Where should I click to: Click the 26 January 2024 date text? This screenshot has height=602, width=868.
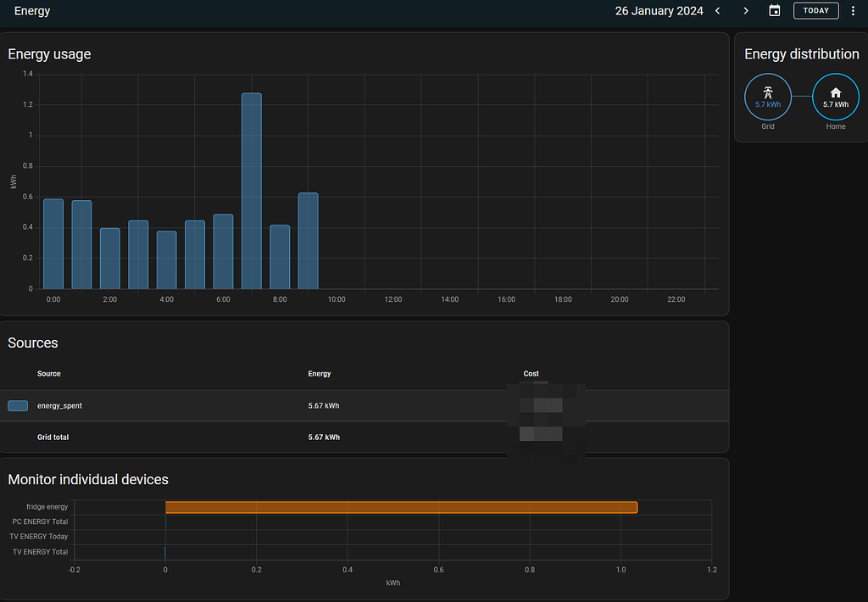pyautogui.click(x=659, y=11)
